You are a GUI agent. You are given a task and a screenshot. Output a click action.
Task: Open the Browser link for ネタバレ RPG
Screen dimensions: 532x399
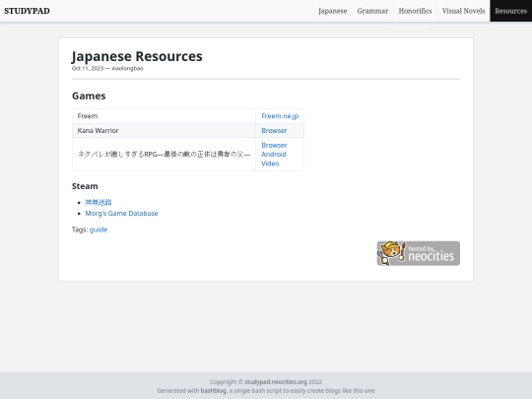pyautogui.click(x=274, y=145)
